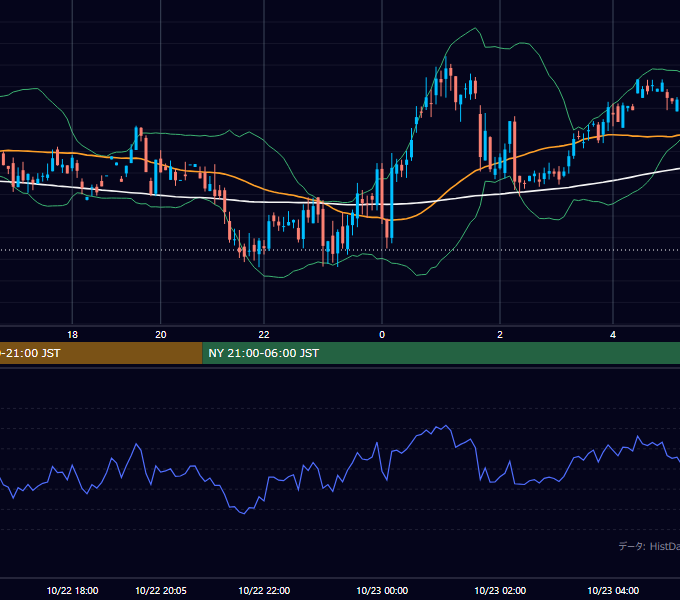
Task: Click the 10/23 04:00 date label
Action: (613, 590)
